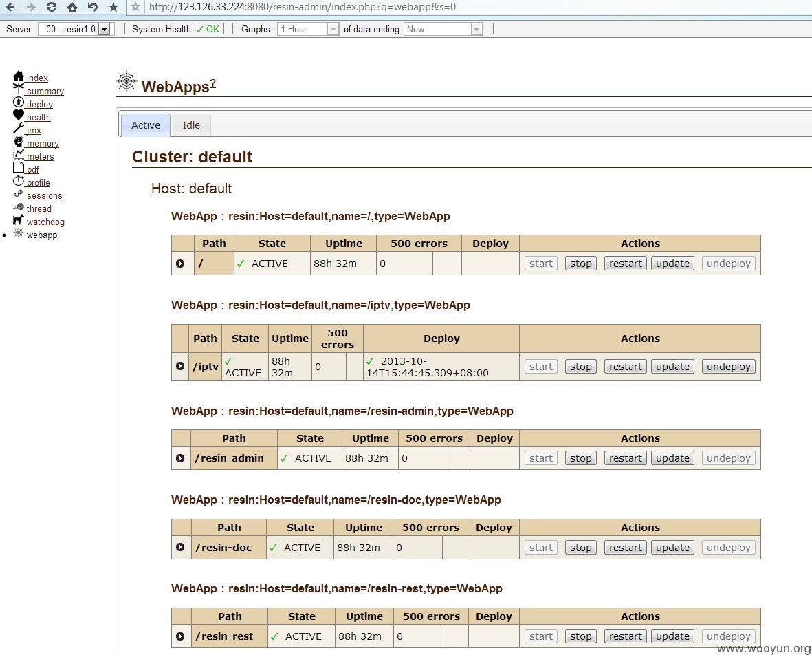
Task: Go back using browser back arrow
Action: pos(10,8)
